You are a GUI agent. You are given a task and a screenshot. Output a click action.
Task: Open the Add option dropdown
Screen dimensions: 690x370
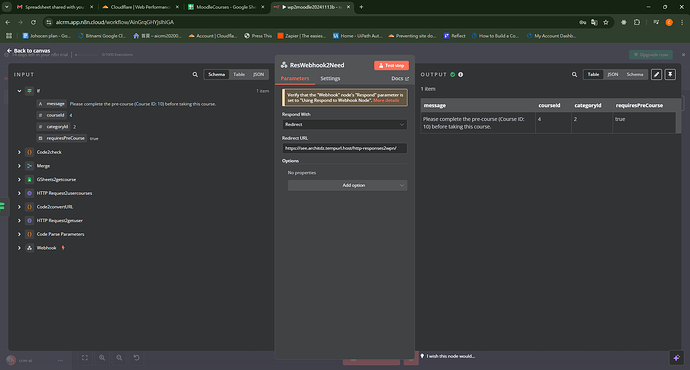pyautogui.click(x=347, y=185)
